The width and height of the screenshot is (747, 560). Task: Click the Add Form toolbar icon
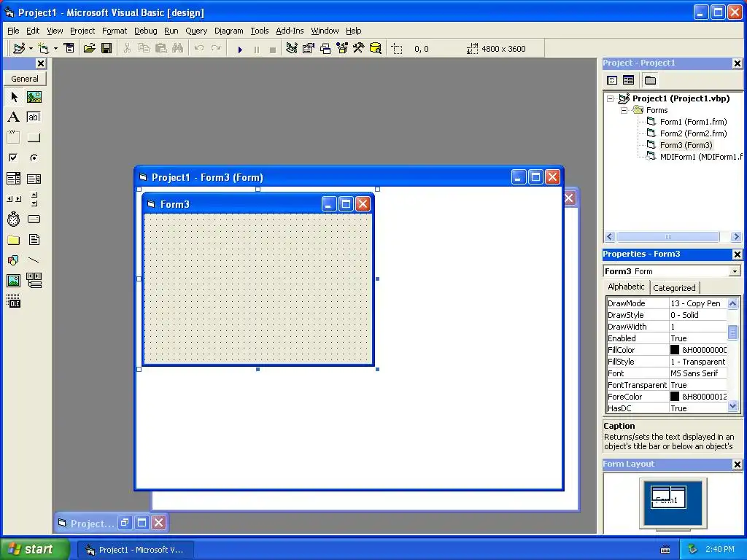43,48
